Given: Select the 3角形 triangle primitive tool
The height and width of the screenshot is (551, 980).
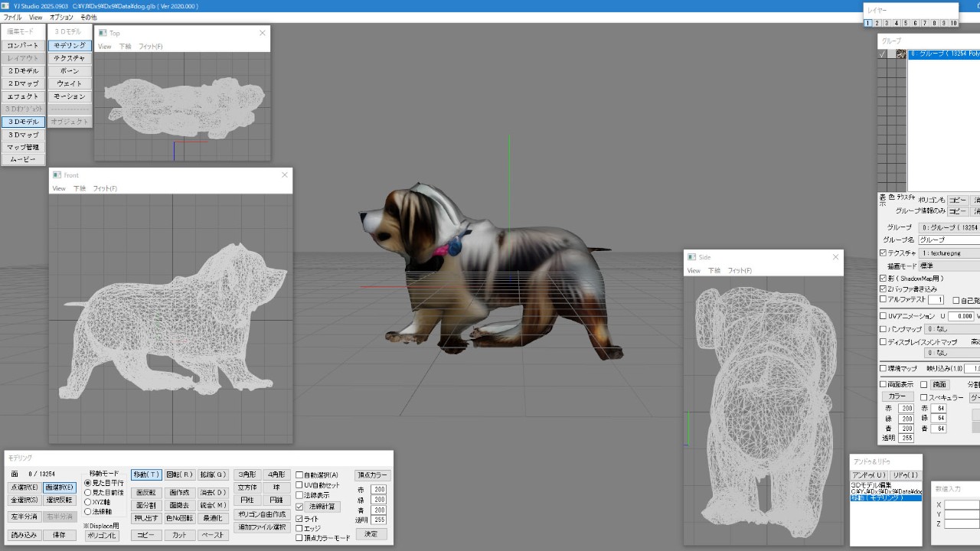Looking at the screenshot, I should 247,474.
